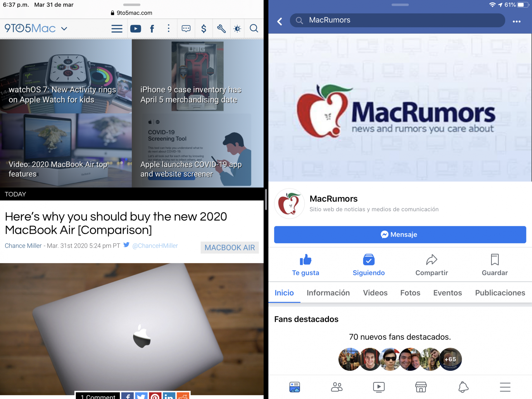Open the three-dot more options on Facebook

point(516,21)
